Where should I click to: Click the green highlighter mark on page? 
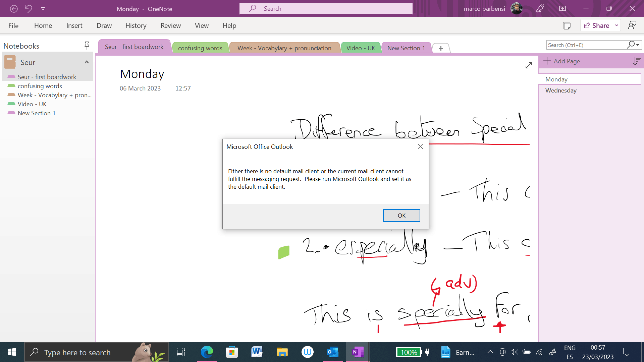pyautogui.click(x=284, y=252)
